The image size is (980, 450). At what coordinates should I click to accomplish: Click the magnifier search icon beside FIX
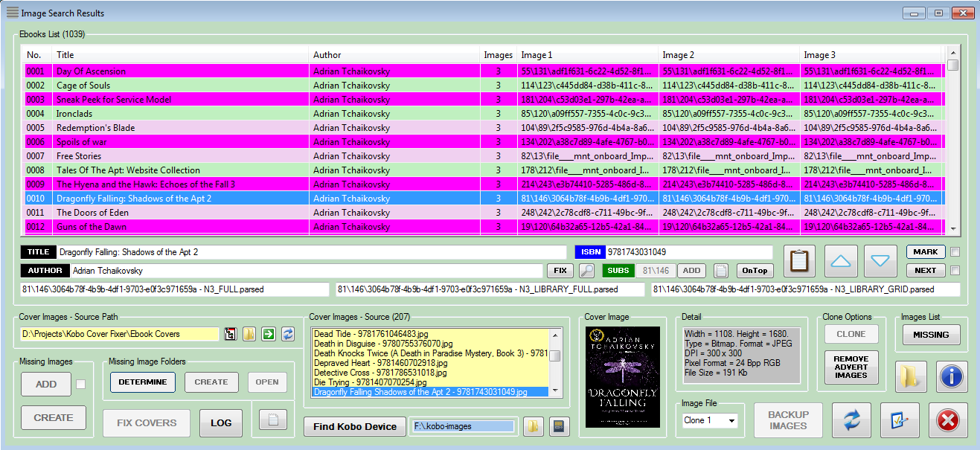pyautogui.click(x=587, y=271)
